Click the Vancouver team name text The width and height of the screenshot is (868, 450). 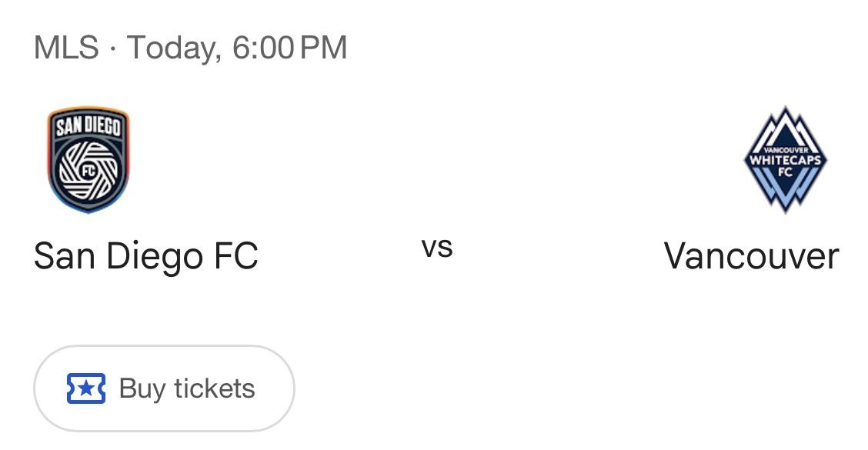click(x=752, y=254)
